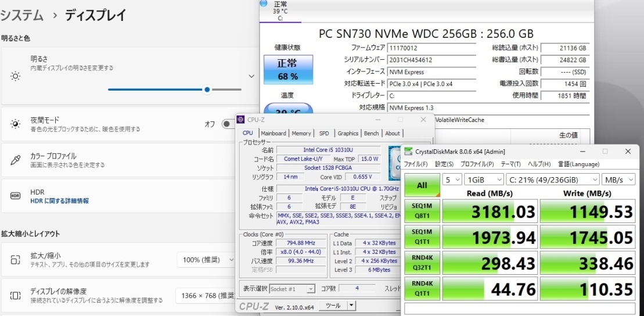This screenshot has width=644, height=316.
Task: Switch to the CPU tab in CPU-Z
Action: coord(247,133)
